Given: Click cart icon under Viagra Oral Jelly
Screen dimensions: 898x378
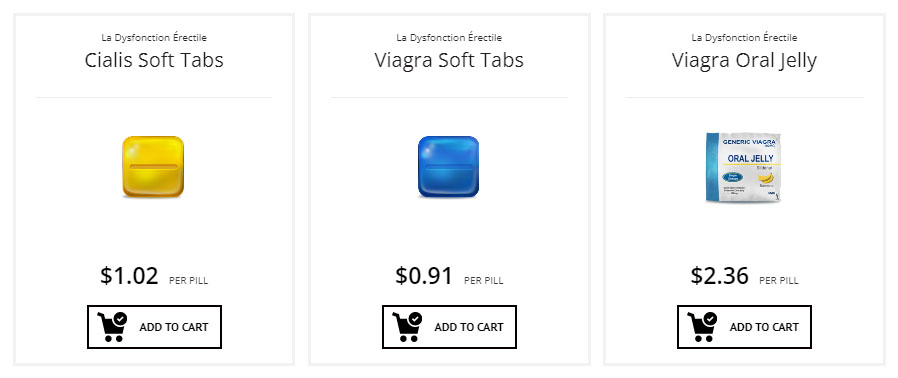Looking at the screenshot, I should (702, 327).
